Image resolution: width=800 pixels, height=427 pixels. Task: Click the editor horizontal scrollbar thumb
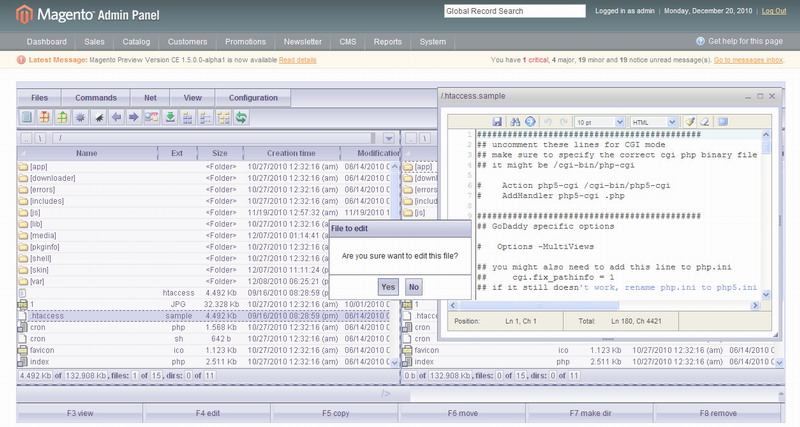538,305
